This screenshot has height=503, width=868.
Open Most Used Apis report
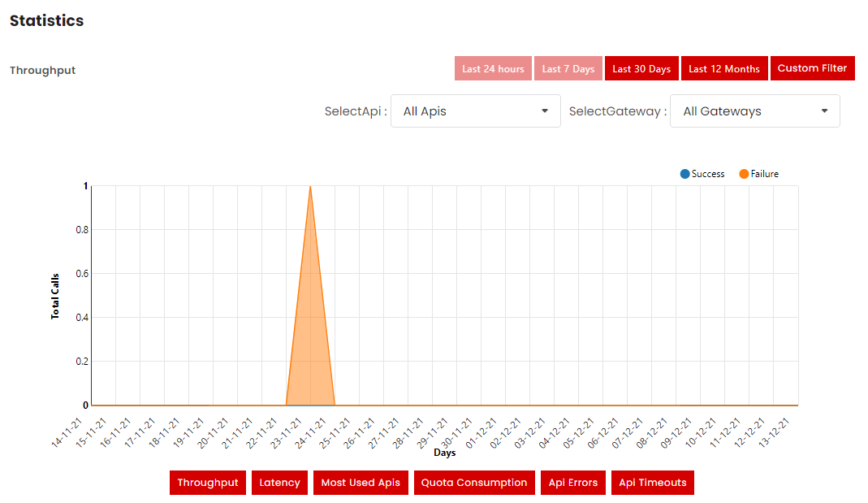coord(361,483)
